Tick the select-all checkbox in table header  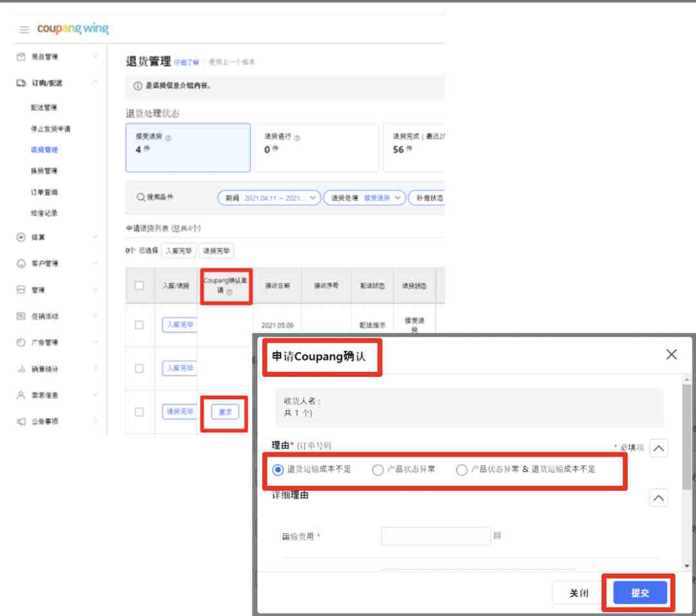[139, 285]
